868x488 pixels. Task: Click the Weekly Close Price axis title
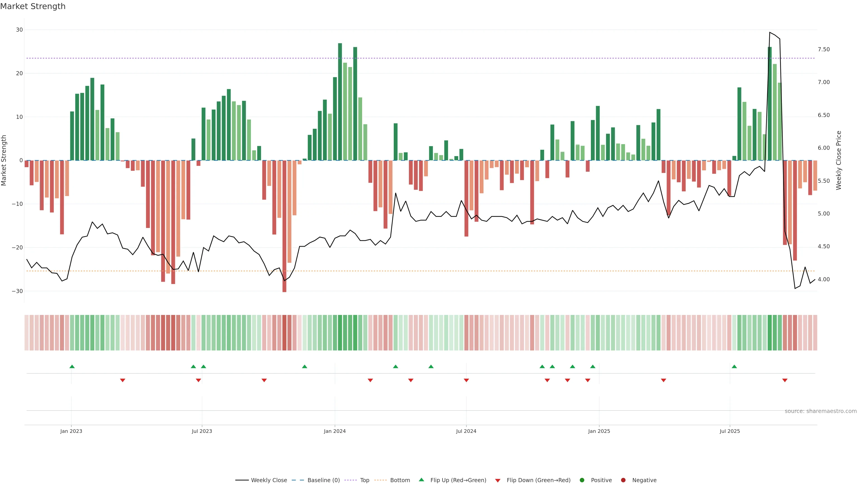click(x=839, y=160)
